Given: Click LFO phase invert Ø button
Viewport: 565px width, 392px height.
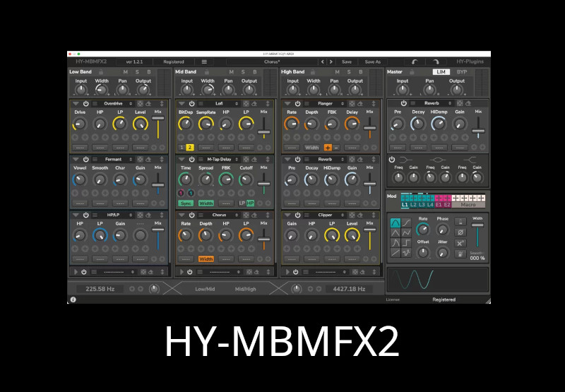Looking at the screenshot, I should tap(460, 232).
